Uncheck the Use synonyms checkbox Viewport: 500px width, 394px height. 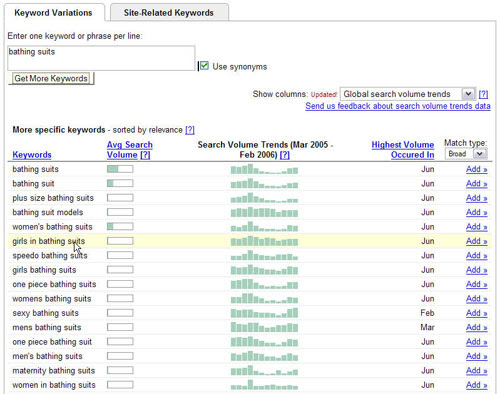(x=204, y=66)
